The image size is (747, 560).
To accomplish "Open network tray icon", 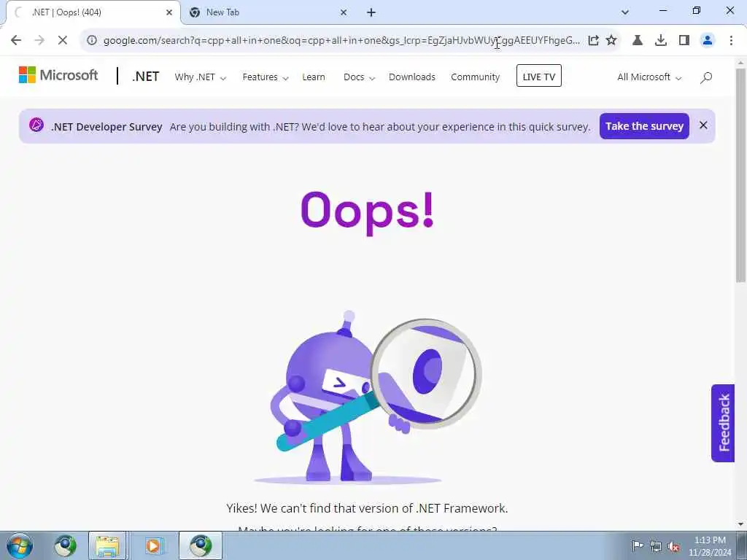I will pos(656,546).
